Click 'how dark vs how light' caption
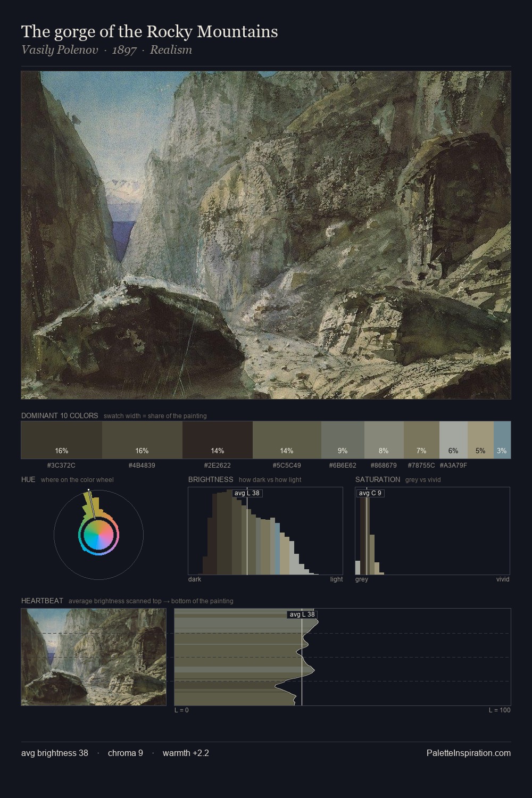 270,480
